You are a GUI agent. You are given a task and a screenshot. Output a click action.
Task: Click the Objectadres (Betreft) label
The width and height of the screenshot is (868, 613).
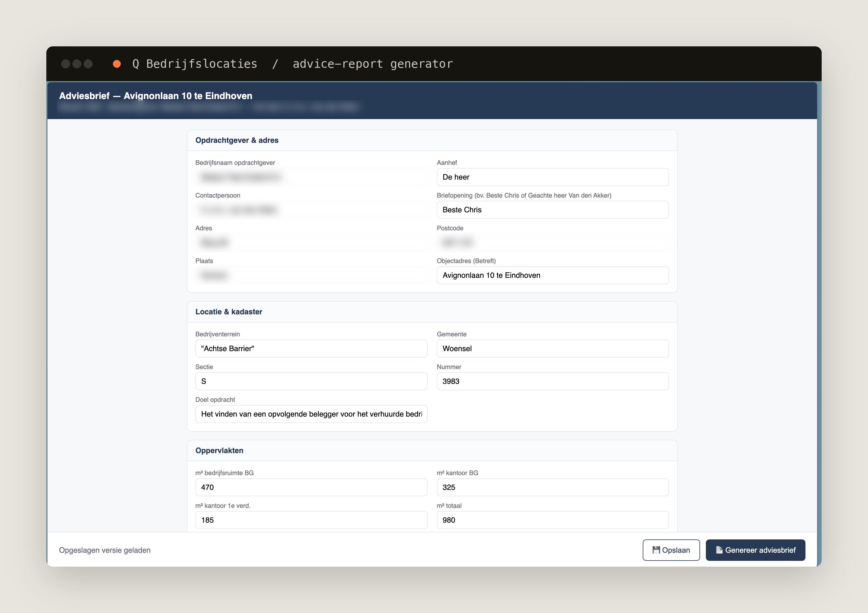coord(466,261)
